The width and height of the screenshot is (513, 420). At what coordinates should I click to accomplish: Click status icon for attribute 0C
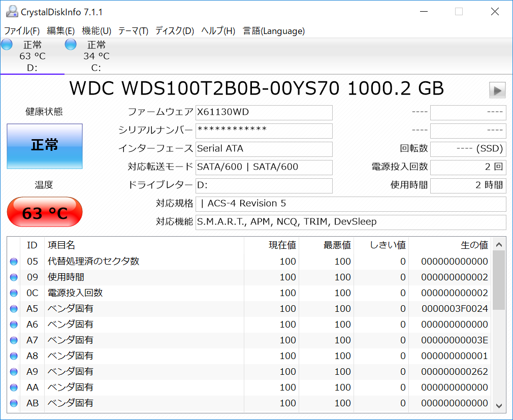point(13,293)
